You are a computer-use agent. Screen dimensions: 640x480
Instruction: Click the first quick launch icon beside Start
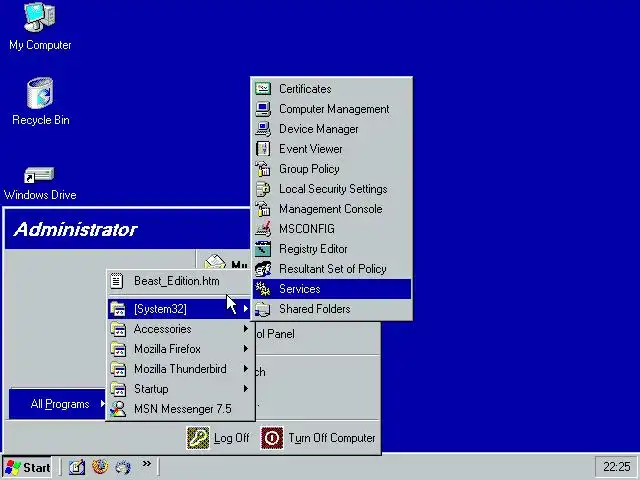click(77, 467)
